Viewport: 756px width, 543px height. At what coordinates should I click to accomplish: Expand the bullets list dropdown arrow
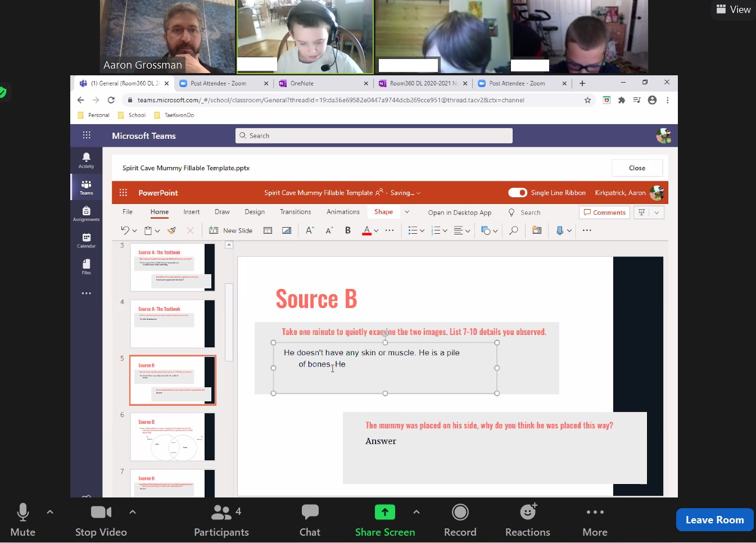point(422,231)
